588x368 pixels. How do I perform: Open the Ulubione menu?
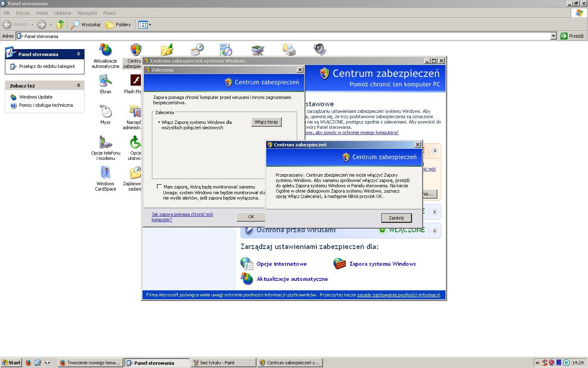pos(62,13)
